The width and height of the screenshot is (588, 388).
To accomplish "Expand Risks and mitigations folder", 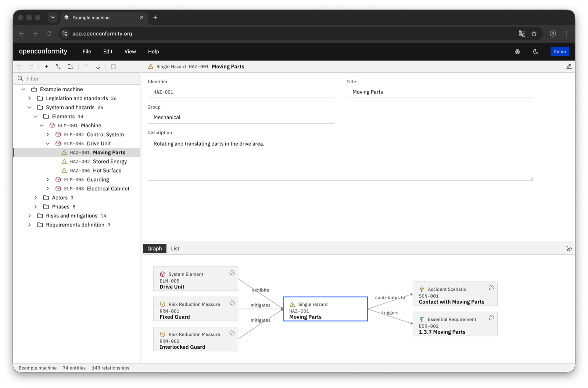I will [x=30, y=216].
